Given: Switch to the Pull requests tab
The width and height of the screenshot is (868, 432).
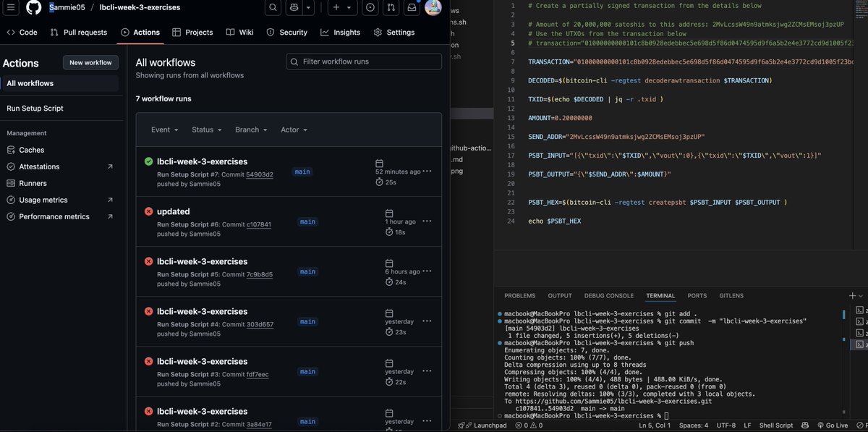Looking at the screenshot, I should tap(79, 32).
